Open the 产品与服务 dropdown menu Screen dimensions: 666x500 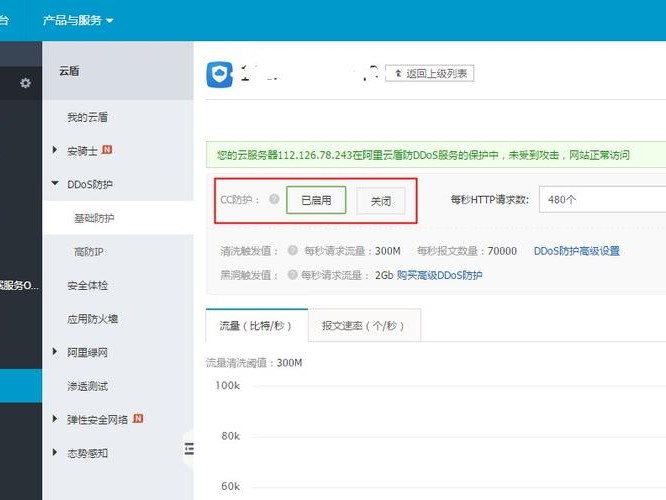(78, 20)
